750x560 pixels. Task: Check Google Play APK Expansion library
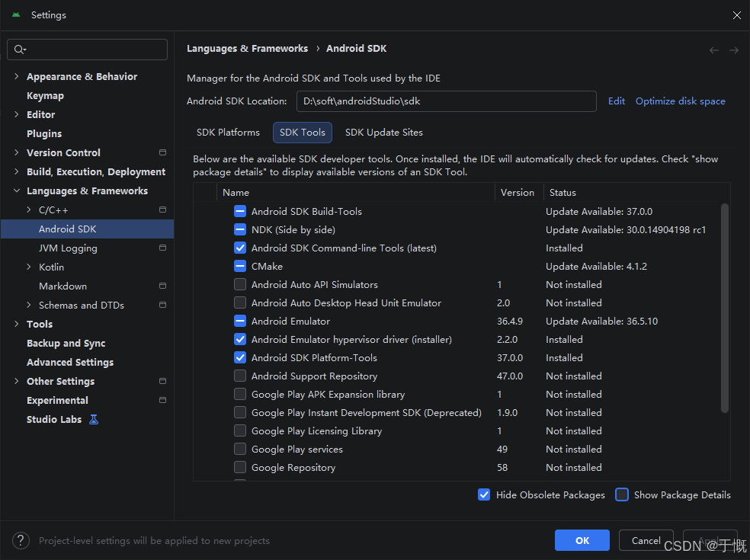click(x=240, y=394)
